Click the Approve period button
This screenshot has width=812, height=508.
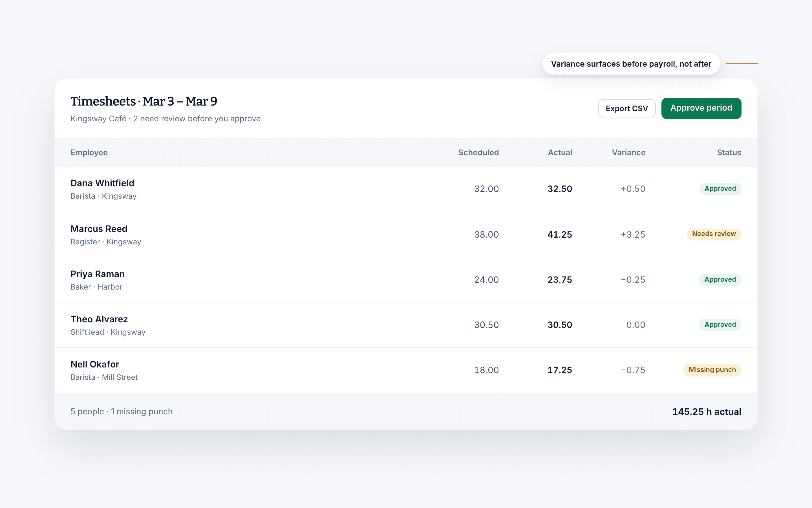[x=701, y=108]
